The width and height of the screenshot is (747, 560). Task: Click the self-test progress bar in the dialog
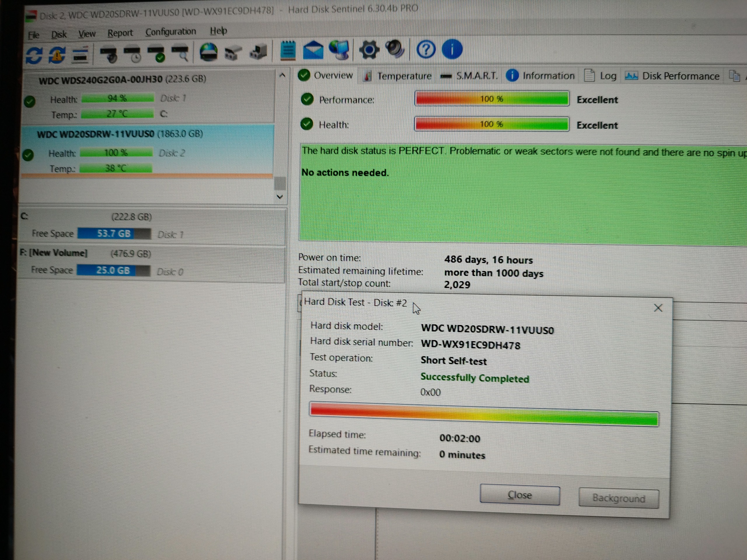point(484,414)
